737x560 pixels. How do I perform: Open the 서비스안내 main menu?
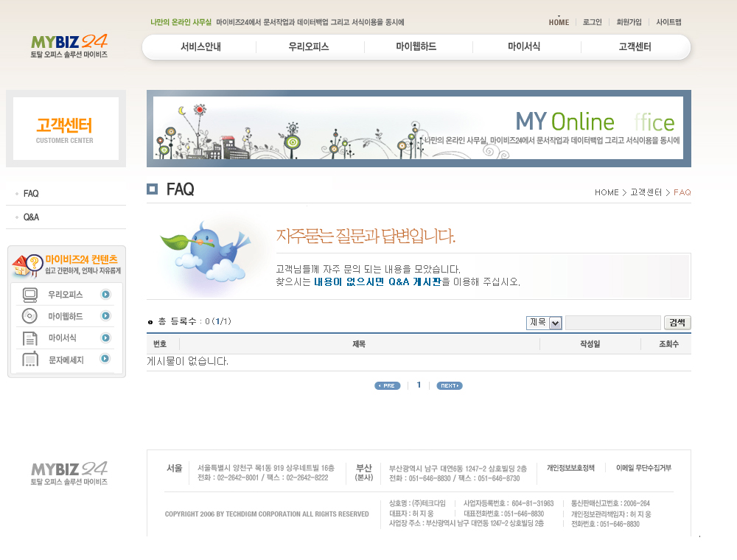pos(200,47)
